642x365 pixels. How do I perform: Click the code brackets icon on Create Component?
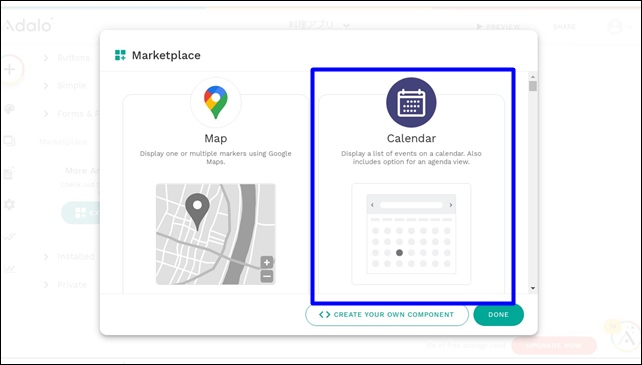coord(325,315)
